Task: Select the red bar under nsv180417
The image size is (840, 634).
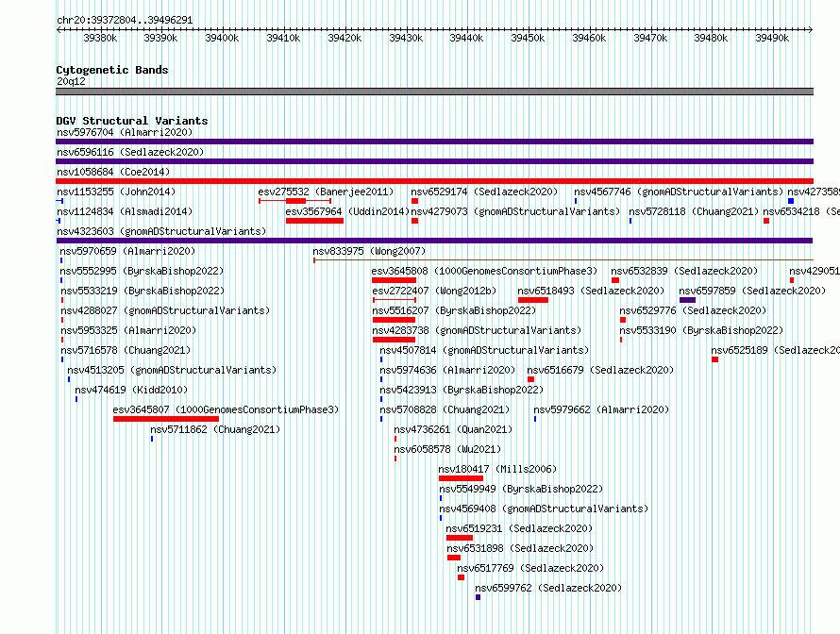Action: pyautogui.click(x=461, y=478)
